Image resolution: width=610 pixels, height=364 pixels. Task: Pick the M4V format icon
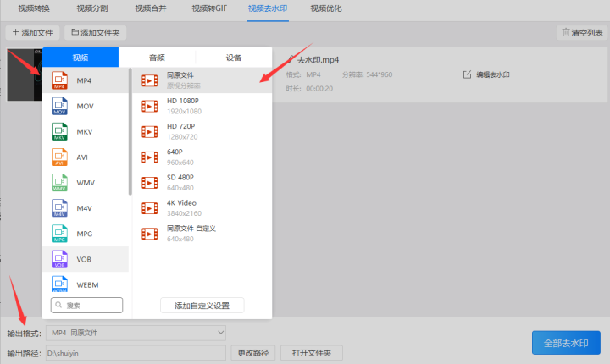(x=59, y=208)
